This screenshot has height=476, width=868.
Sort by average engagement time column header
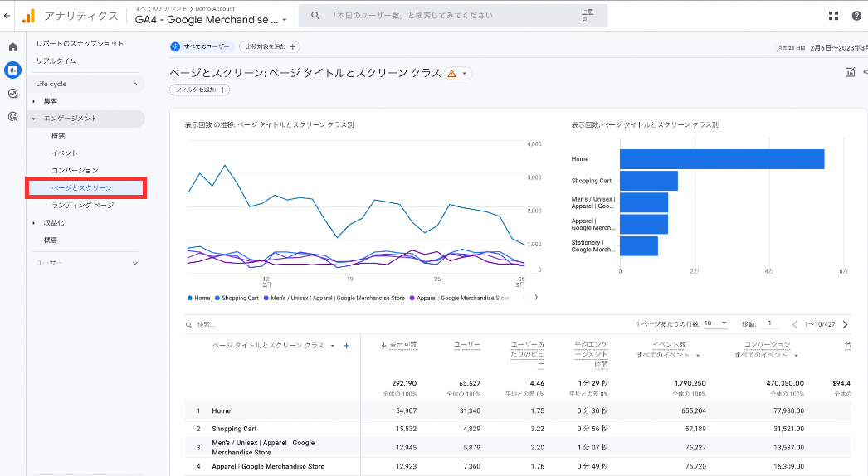coord(591,353)
